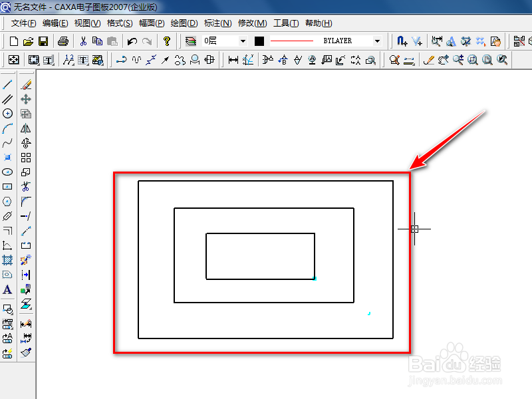The image size is (532, 399).
Task: Click the Open file folder icon
Action: coord(28,41)
